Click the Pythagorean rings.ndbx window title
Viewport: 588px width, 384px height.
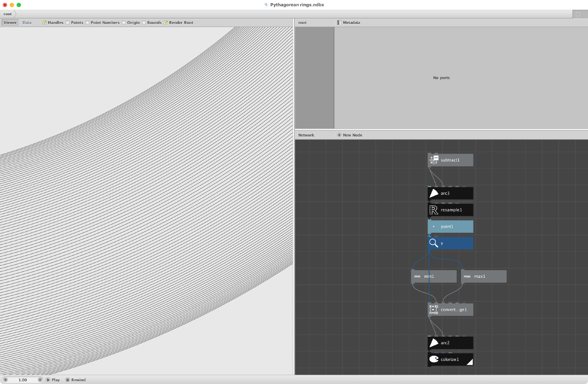coord(297,5)
